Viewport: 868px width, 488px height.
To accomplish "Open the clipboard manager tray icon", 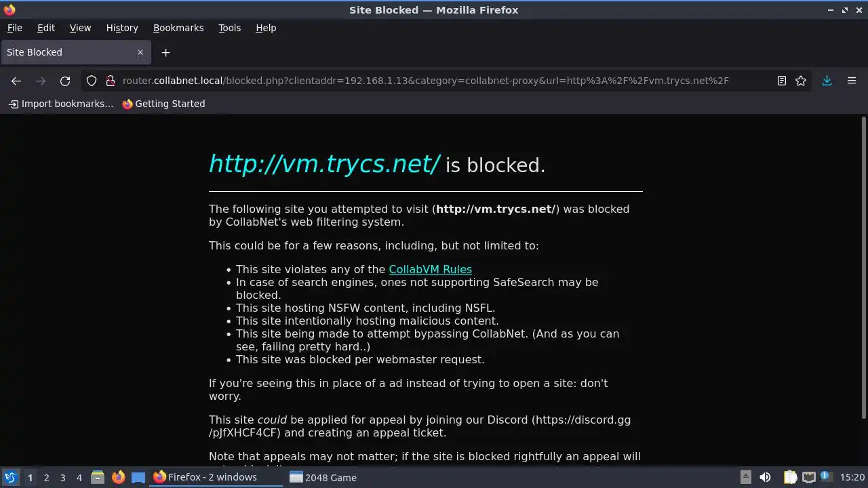I will tap(790, 477).
